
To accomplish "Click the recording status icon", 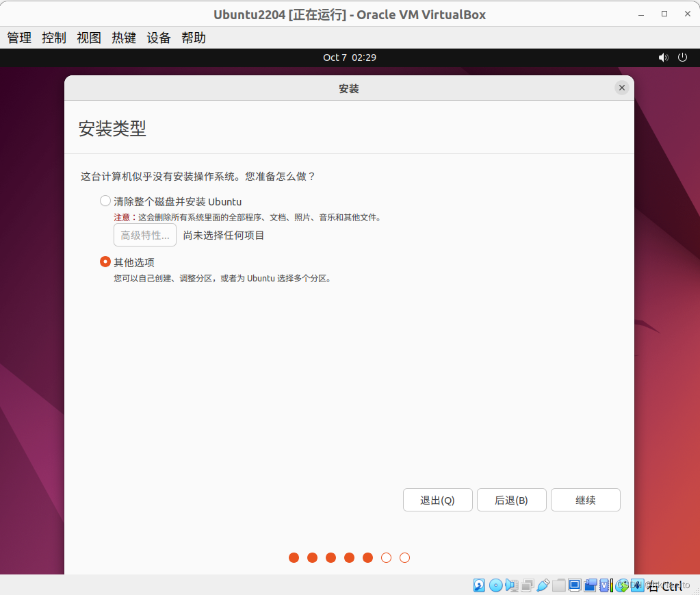I will [x=591, y=585].
